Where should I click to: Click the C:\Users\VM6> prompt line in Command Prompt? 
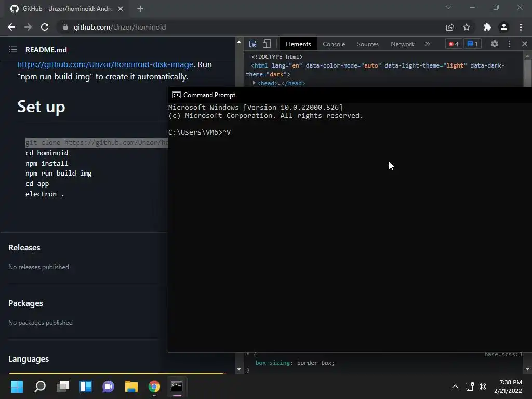click(199, 132)
